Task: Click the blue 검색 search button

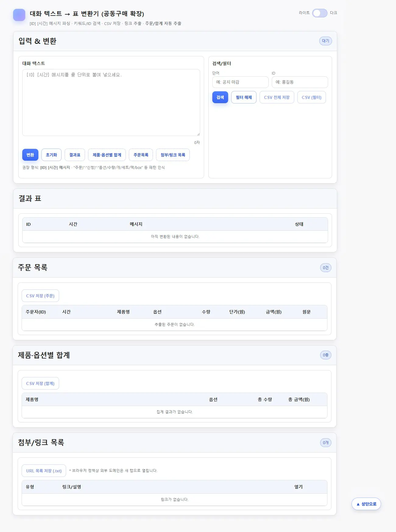Action: point(220,97)
